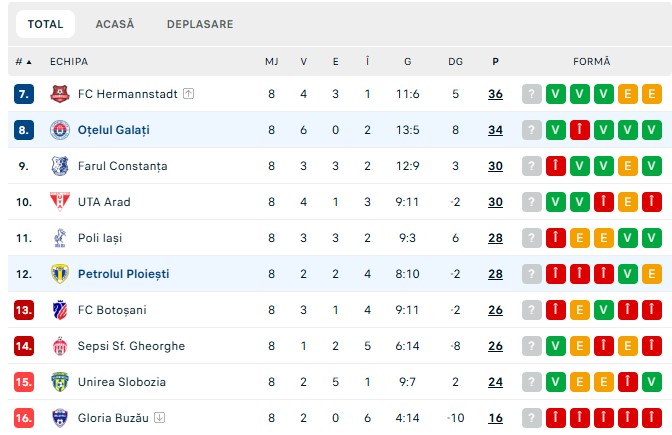Click the Farul Constanța club crest
Viewport: 672px width, 435px height.
coord(60,166)
